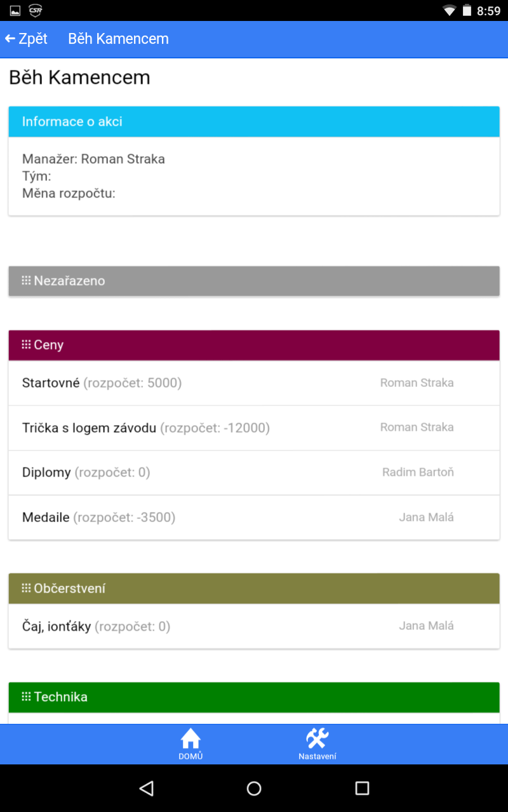The image size is (508, 812).
Task: Select the Čaj, ionťáky item
Action: click(x=254, y=627)
